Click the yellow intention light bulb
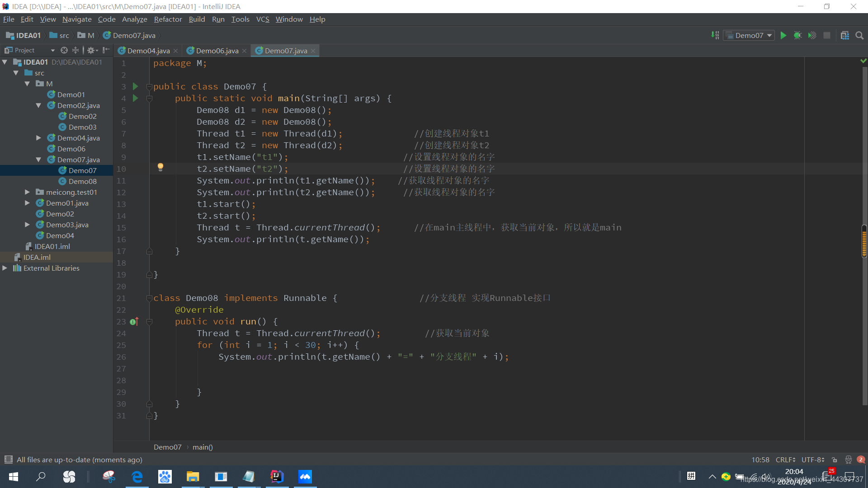The image size is (868, 488). (x=160, y=167)
